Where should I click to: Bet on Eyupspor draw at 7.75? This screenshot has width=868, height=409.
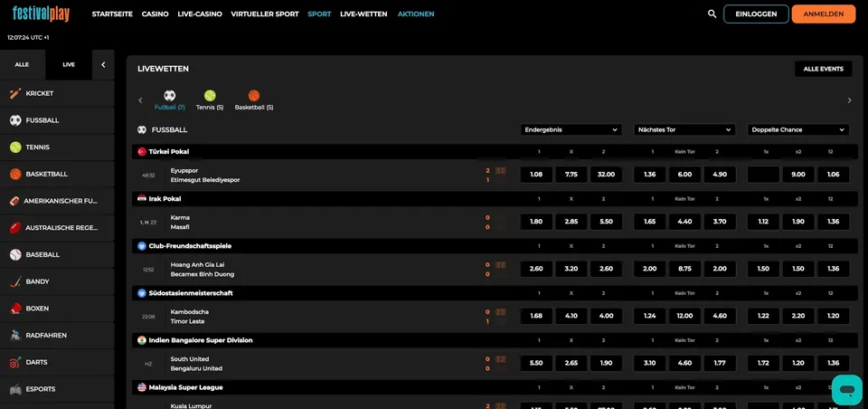coord(571,175)
